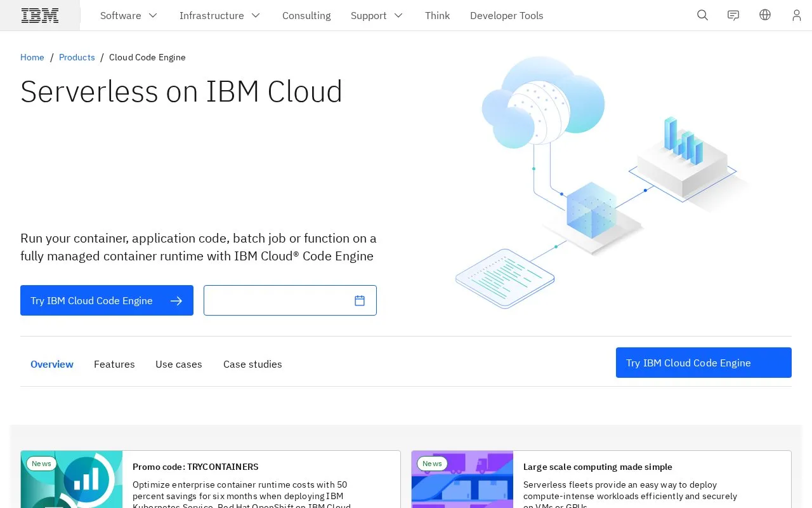Open Large scale computing made simple card

point(598,467)
